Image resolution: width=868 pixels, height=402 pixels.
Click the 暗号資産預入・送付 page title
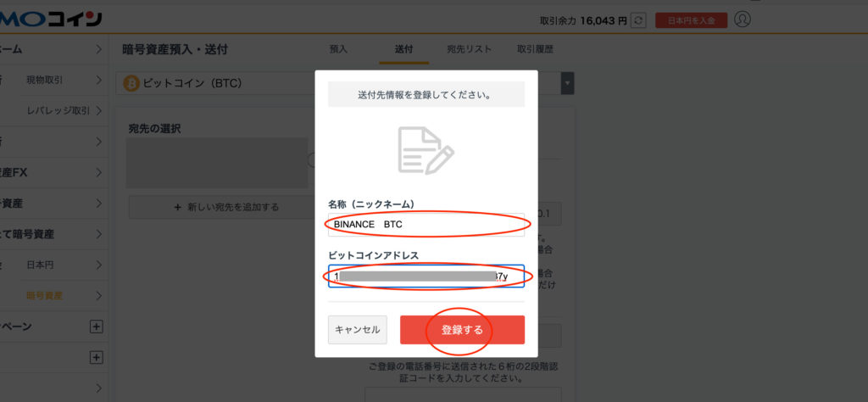click(x=175, y=49)
